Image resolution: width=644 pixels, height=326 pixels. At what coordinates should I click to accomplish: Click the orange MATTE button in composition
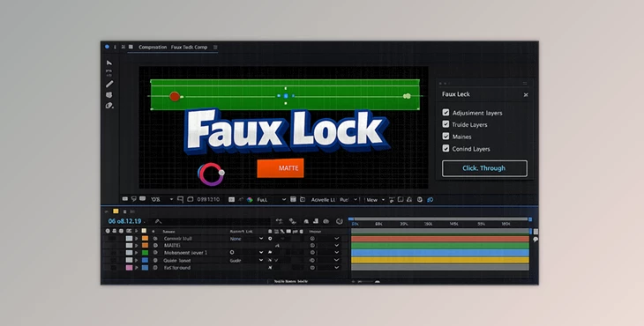point(281,168)
